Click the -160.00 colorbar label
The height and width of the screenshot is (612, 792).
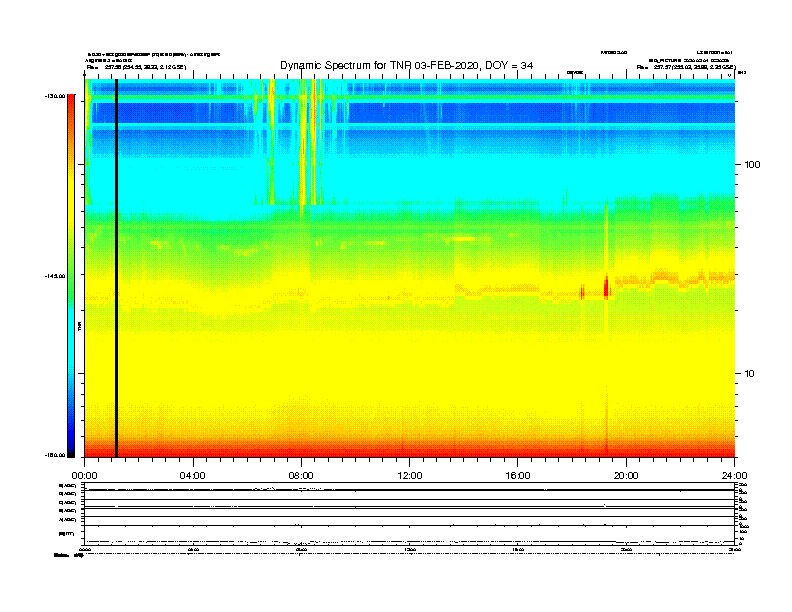coord(55,455)
